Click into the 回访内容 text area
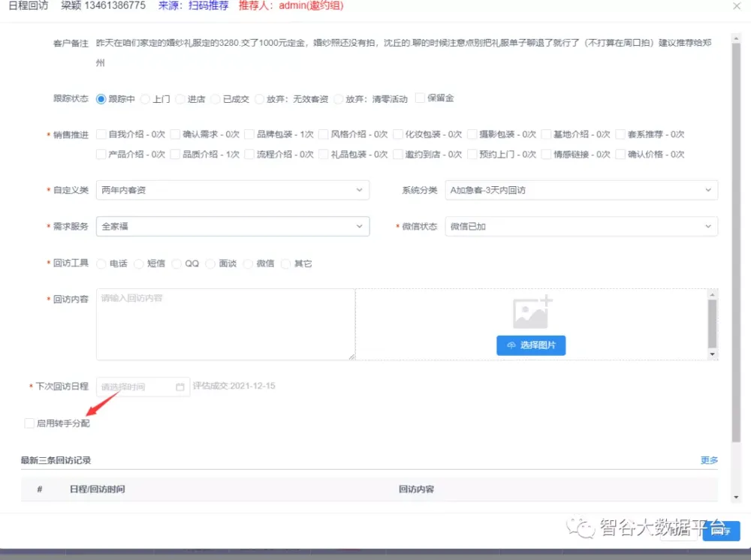751x560 pixels. click(225, 324)
